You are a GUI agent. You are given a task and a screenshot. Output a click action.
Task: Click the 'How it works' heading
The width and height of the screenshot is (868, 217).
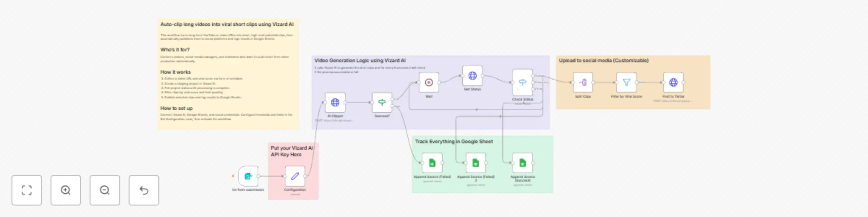(175, 72)
